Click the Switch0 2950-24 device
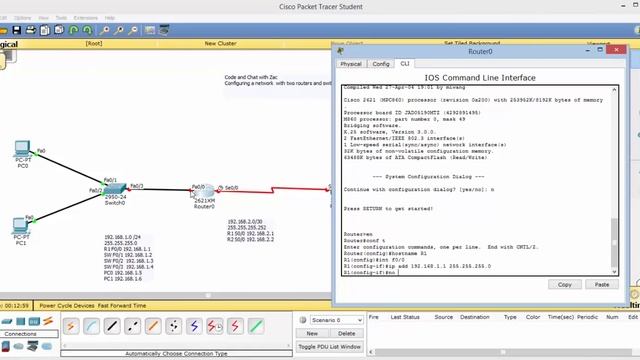640x360 pixels. coord(115,189)
